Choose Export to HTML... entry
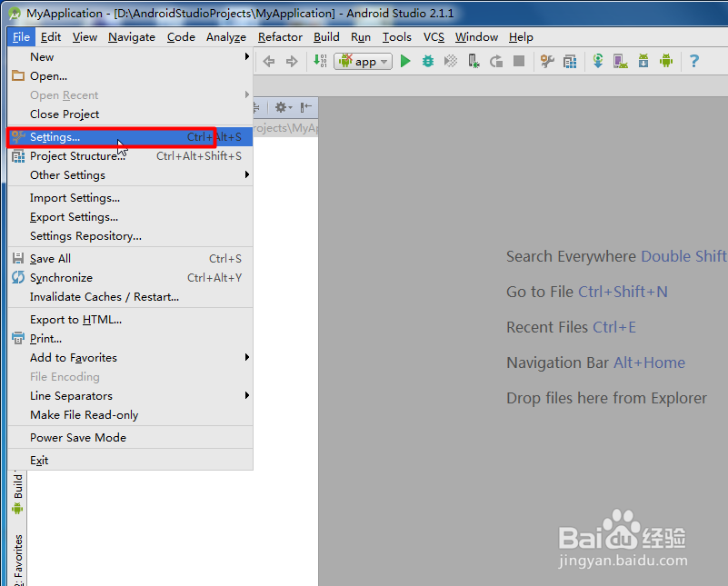The image size is (728, 586). 130,320
